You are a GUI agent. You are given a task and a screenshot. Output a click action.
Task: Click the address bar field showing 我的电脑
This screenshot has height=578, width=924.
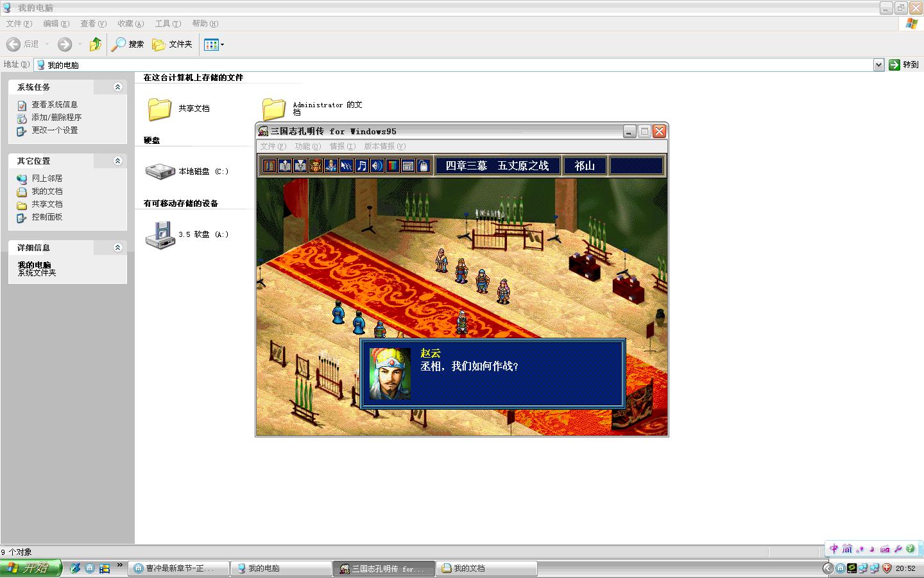[x=454, y=65]
